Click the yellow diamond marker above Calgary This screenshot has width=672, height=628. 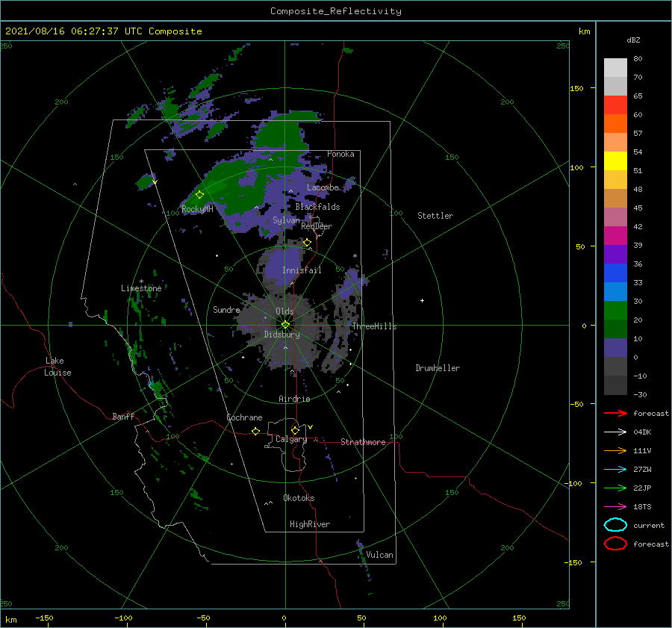[295, 430]
